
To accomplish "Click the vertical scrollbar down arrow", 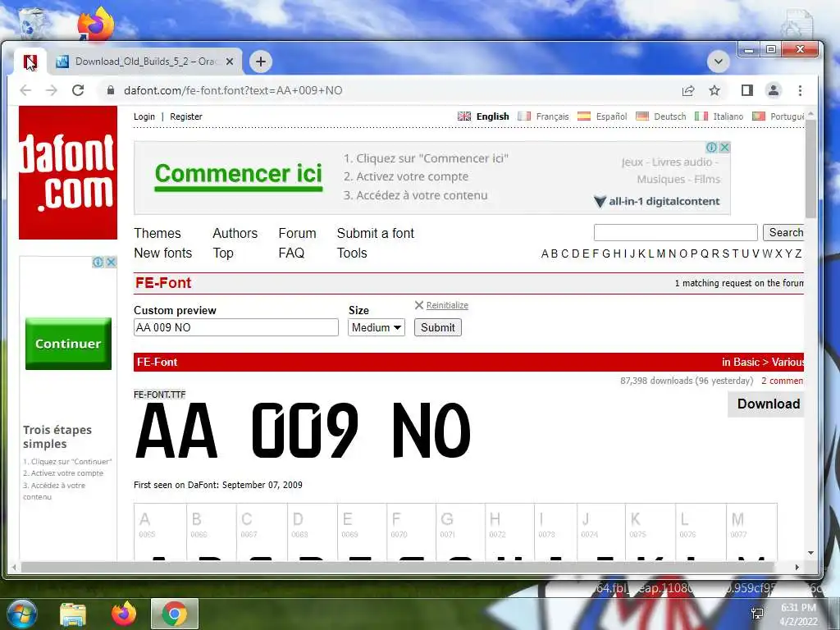I will coord(810,553).
